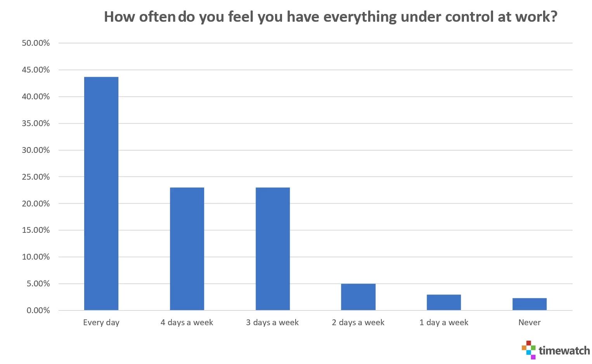
Task: Select the 3 days a week label
Action: pos(272,322)
